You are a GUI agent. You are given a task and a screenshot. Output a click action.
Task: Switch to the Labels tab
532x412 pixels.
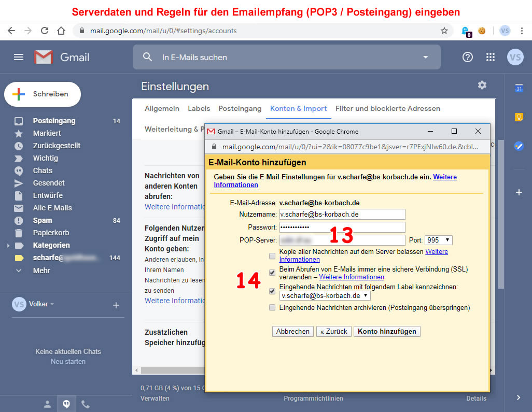199,108
